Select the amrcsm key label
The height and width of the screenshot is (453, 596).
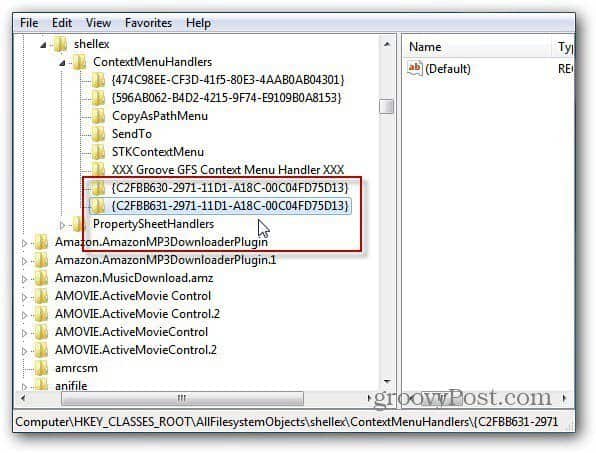pyautogui.click(x=76, y=368)
